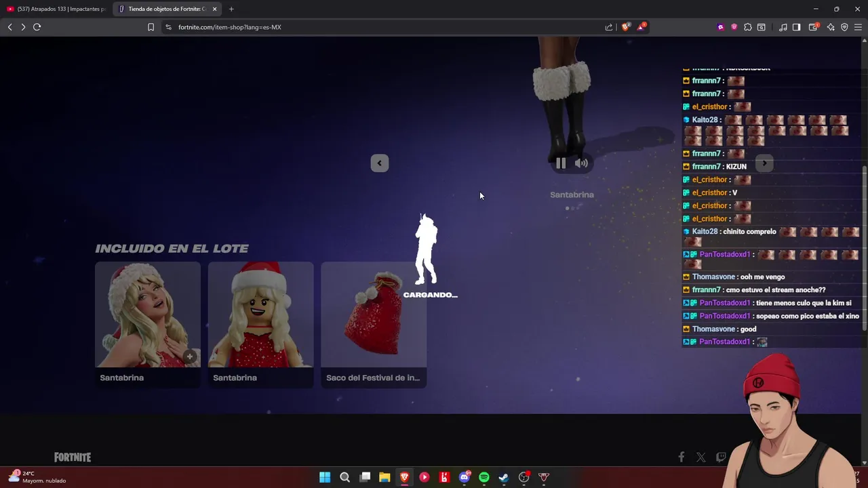This screenshot has height=488, width=868.
Task: Open site settings icon left of the URL
Action: [168, 27]
